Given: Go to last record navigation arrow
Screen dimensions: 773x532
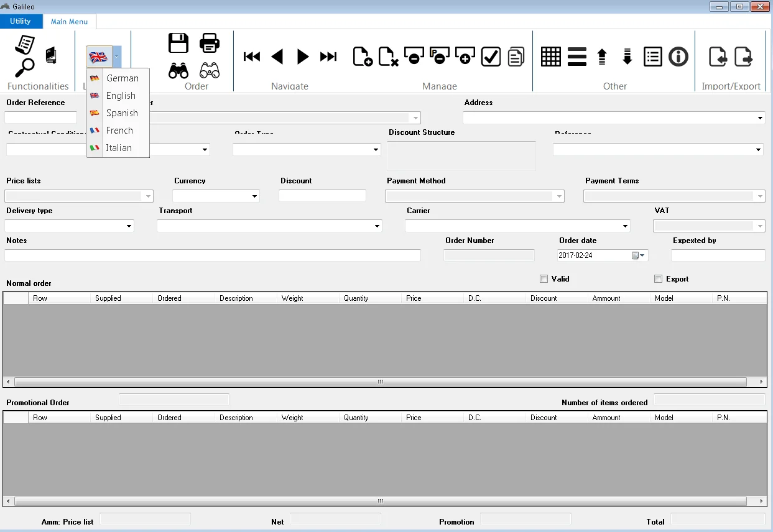Looking at the screenshot, I should pos(328,57).
